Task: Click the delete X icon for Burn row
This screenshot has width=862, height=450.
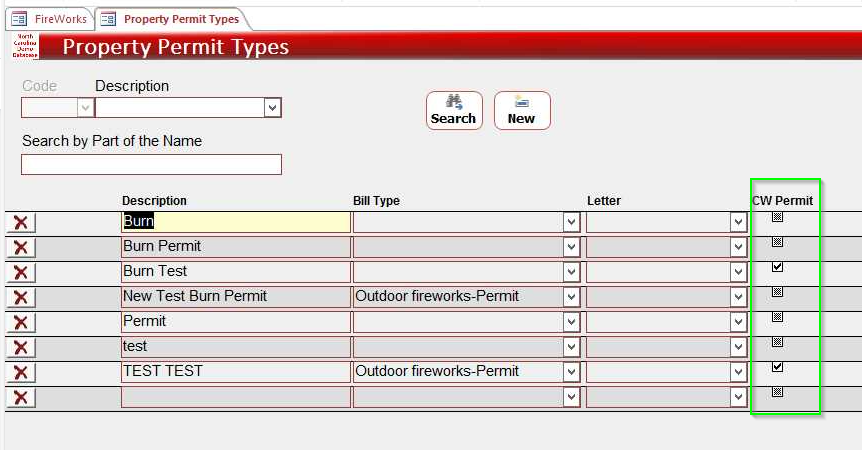Action: click(20, 222)
